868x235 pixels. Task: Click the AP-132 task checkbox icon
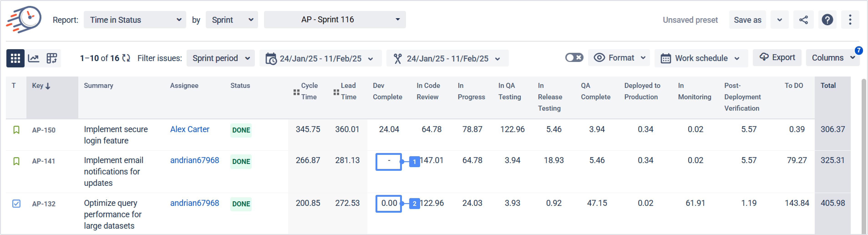(x=16, y=204)
